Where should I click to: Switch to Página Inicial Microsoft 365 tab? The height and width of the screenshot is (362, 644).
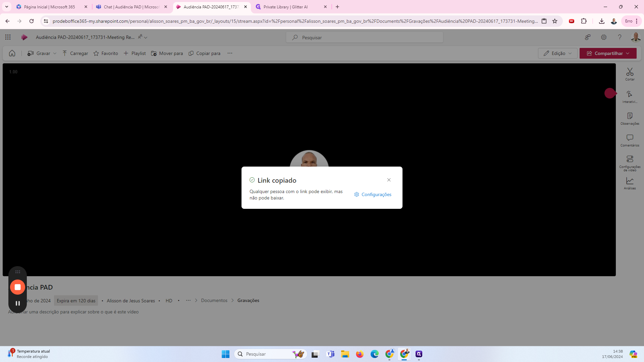(50, 7)
